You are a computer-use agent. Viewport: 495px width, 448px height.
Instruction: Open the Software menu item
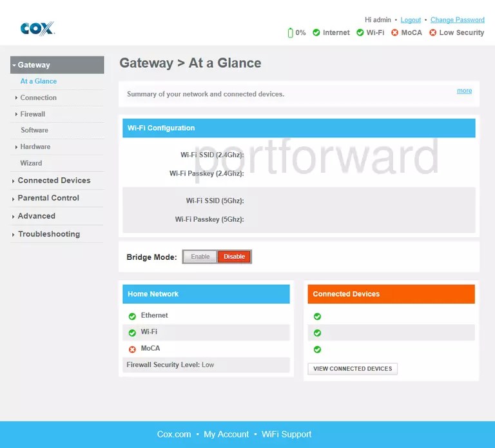point(34,130)
